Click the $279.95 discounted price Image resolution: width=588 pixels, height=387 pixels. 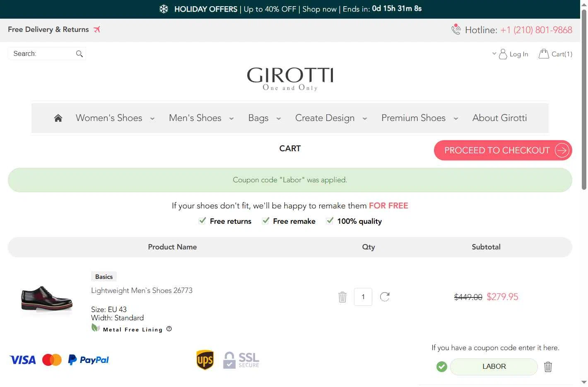[x=502, y=297]
